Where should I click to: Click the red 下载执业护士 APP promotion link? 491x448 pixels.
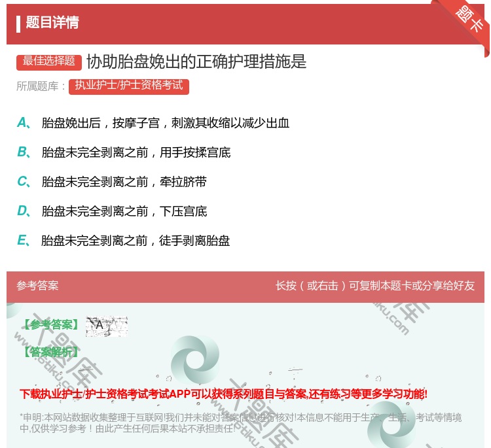click(x=224, y=394)
